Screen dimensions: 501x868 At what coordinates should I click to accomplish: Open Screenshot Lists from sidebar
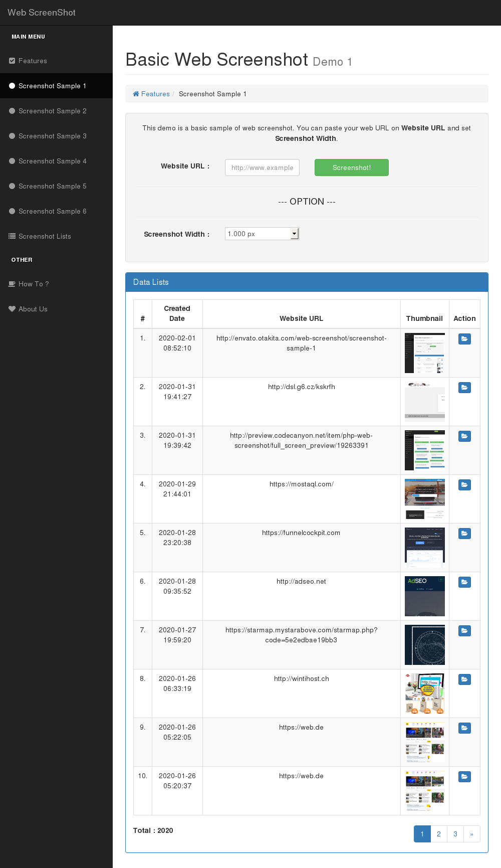coord(45,236)
